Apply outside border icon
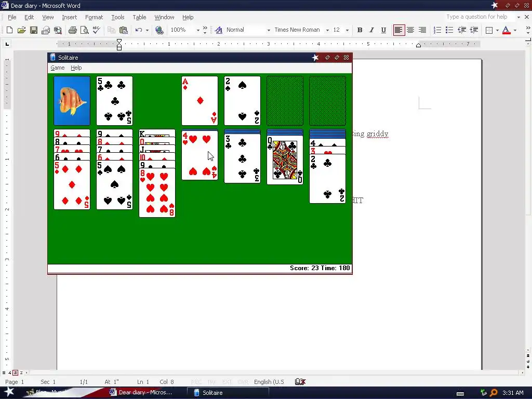 (x=489, y=30)
